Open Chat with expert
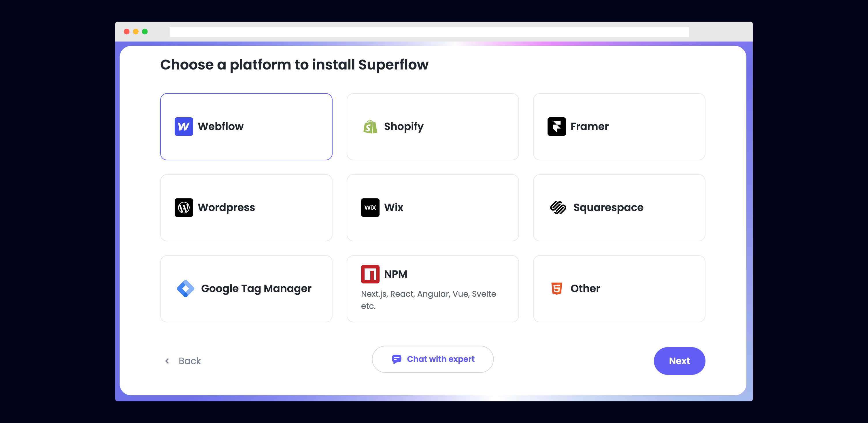 pyautogui.click(x=432, y=359)
